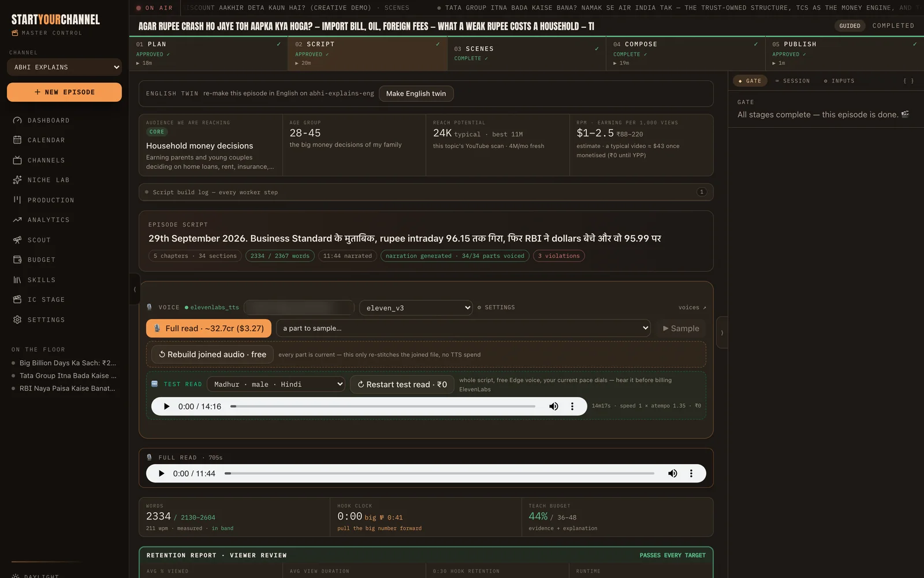
Task: Open the Abhi Explains channel dropdown
Action: [x=64, y=67]
